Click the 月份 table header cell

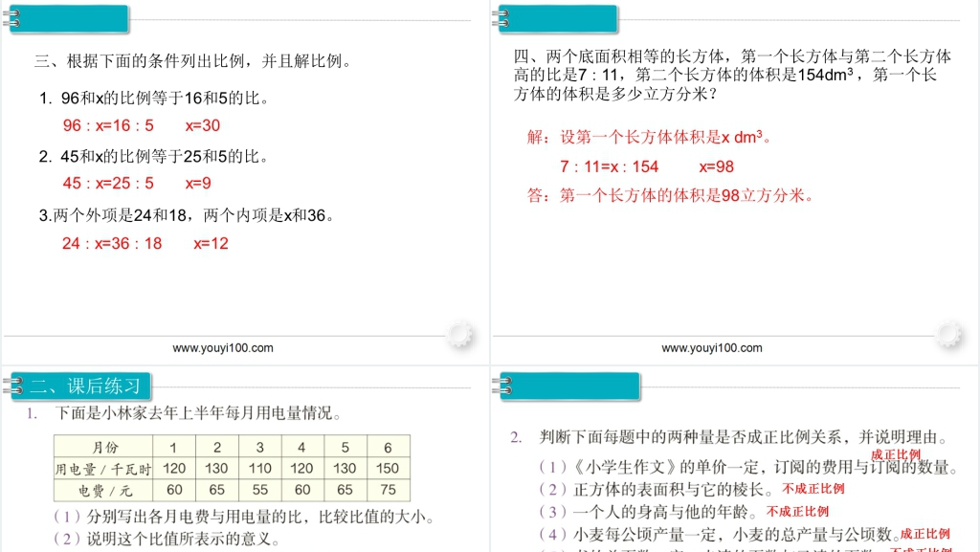coord(103,447)
